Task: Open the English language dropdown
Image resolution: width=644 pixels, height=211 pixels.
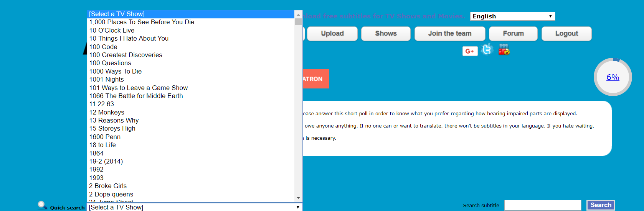Action: tap(512, 16)
